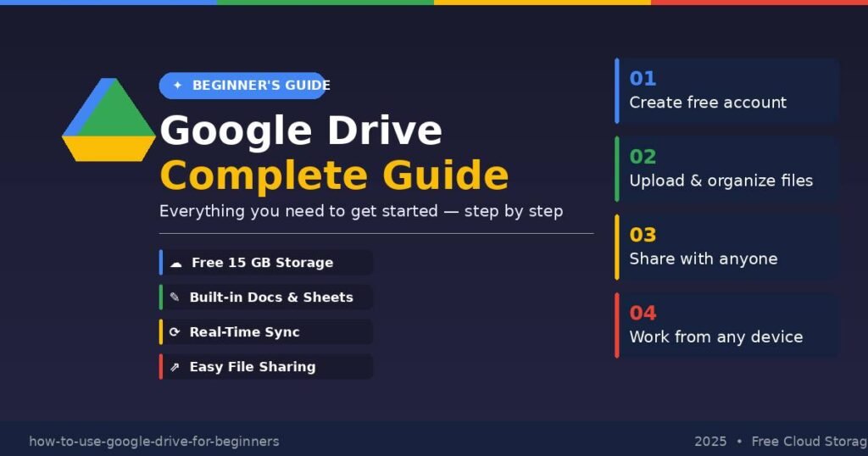This screenshot has height=456, width=868.
Task: Click the green number 02
Action: click(x=643, y=157)
